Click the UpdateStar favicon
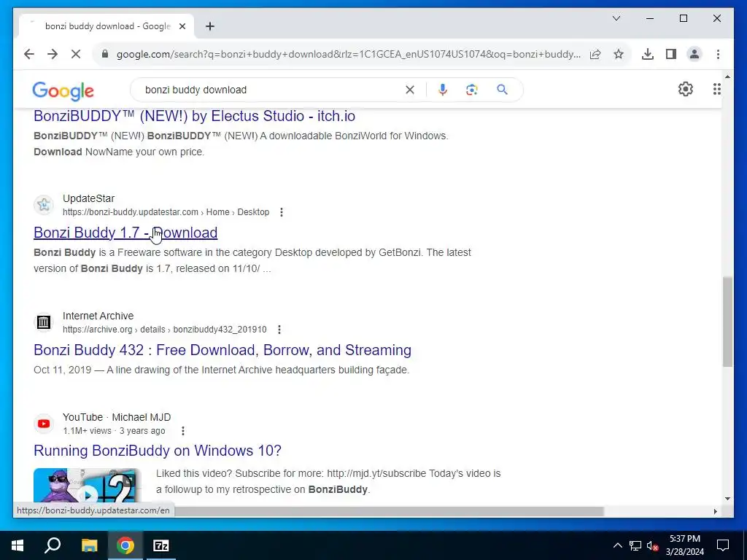 (44, 205)
